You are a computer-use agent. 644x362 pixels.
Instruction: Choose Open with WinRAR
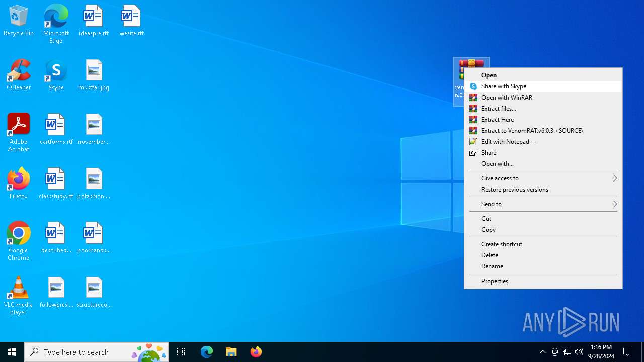(x=543, y=98)
